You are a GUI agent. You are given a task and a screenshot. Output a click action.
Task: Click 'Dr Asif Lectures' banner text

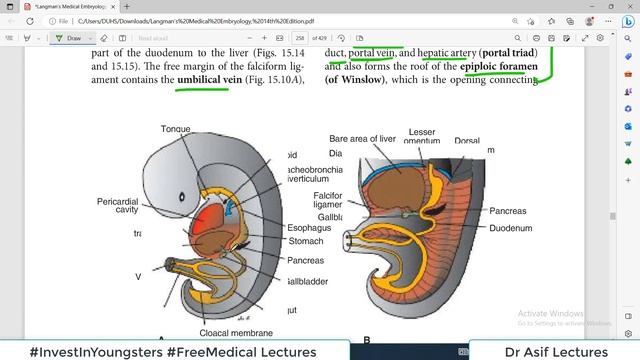tap(556, 352)
